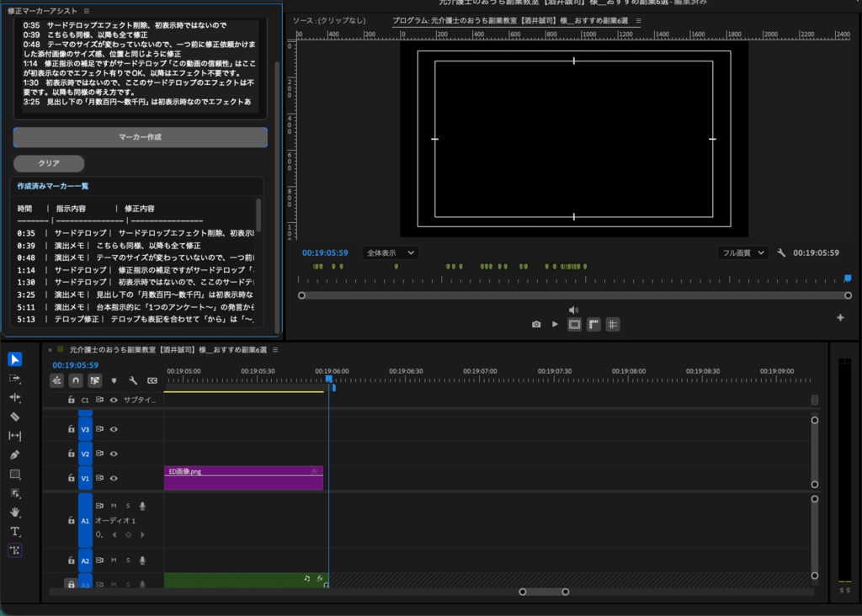
Task: Select the ED画像.png clip
Action: coord(243,478)
